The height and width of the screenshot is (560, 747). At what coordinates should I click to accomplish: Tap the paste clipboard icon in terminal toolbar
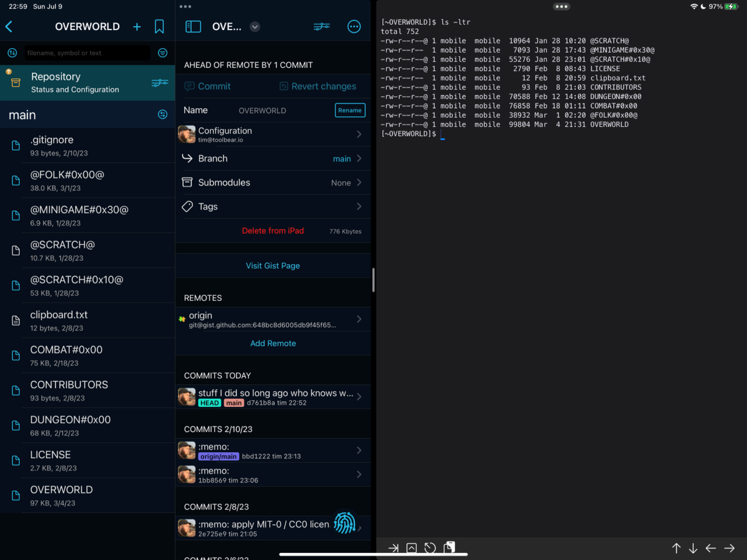449,547
